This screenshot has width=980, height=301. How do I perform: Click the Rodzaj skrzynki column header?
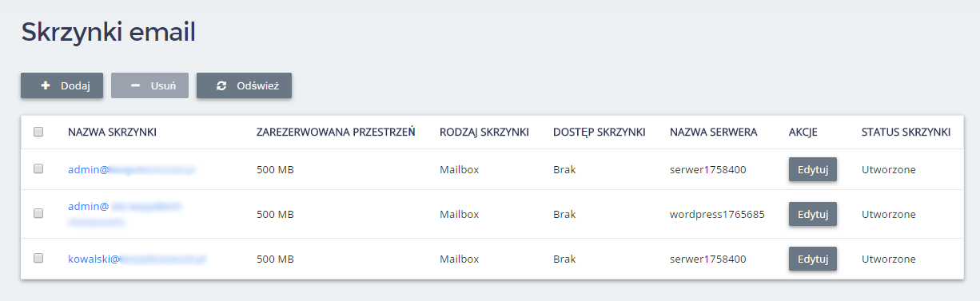pyautogui.click(x=484, y=133)
